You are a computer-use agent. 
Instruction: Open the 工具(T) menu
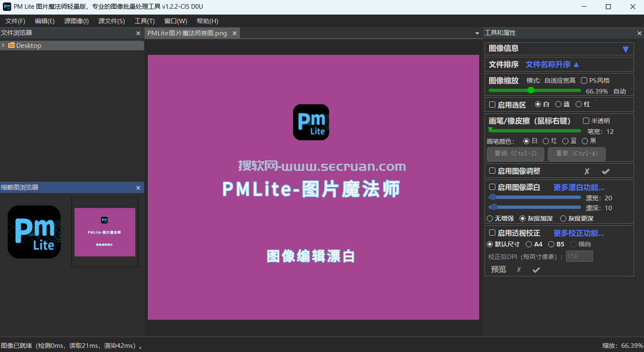(144, 21)
